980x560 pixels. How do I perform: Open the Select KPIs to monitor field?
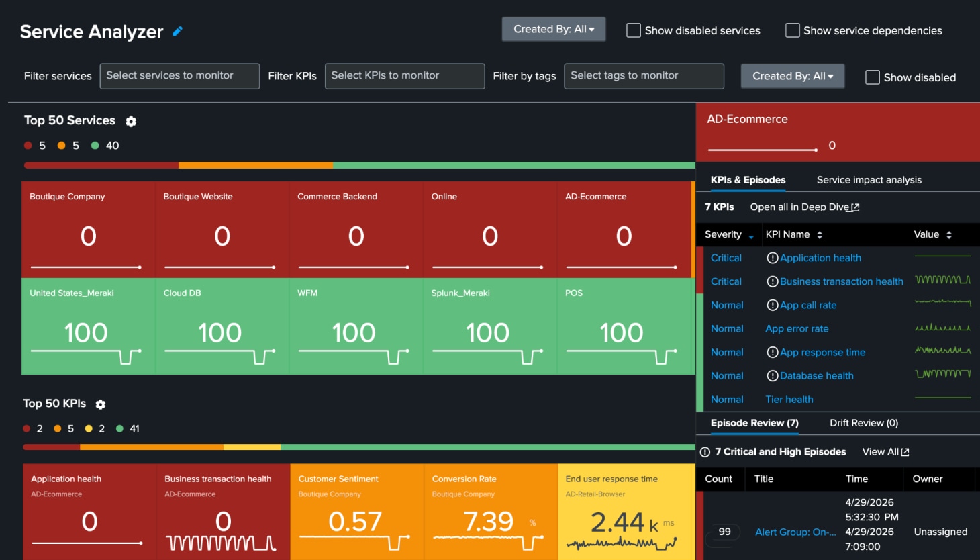[405, 76]
